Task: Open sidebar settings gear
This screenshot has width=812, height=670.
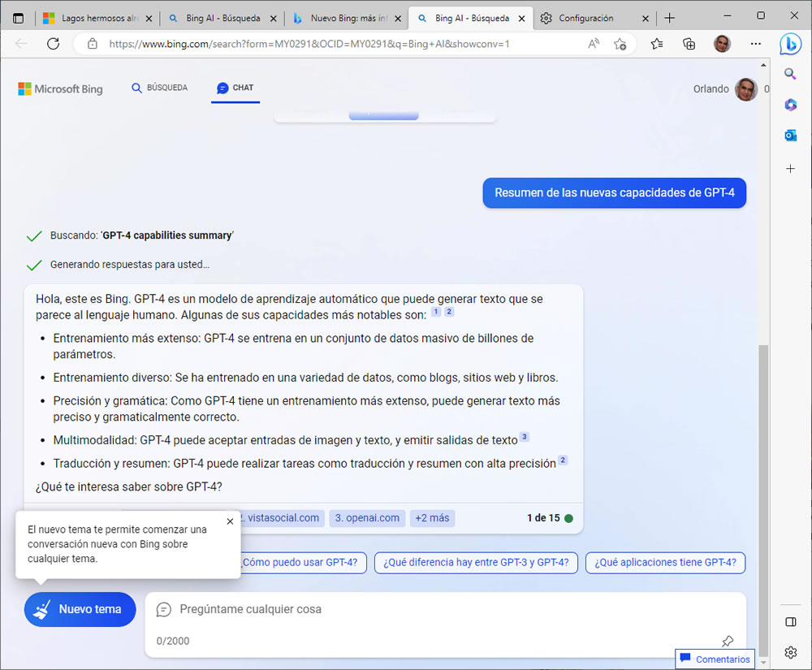Action: pos(790,652)
